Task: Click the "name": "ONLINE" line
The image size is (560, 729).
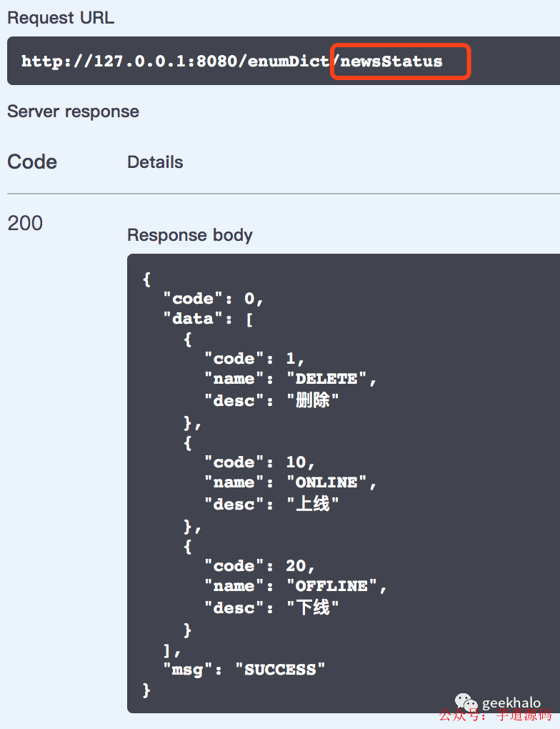Action: pos(290,482)
